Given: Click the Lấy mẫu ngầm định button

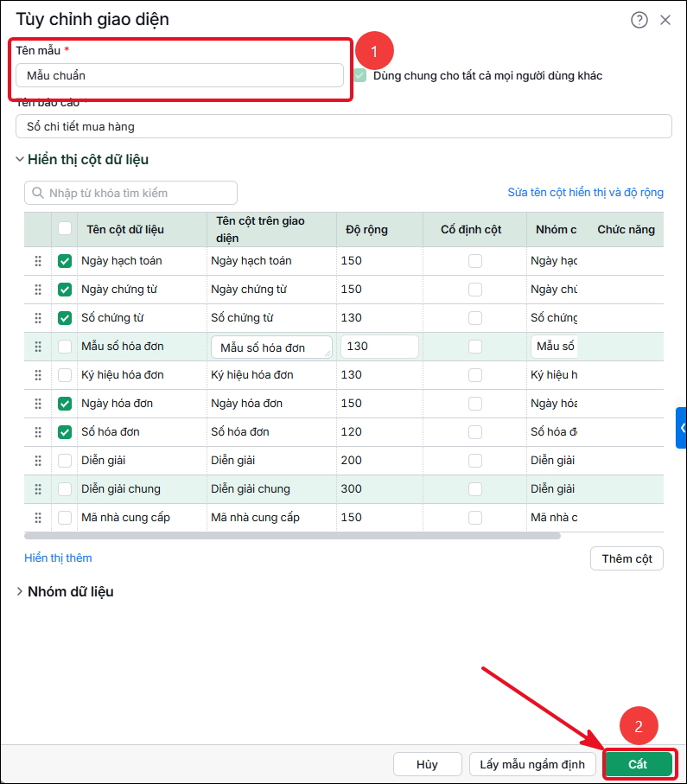Looking at the screenshot, I should [532, 764].
